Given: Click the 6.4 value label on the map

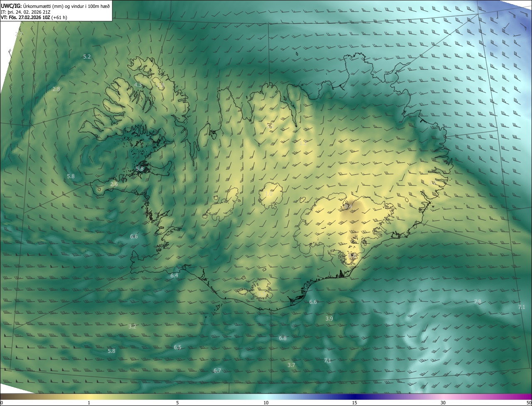Looking at the screenshot, I should point(174,275).
